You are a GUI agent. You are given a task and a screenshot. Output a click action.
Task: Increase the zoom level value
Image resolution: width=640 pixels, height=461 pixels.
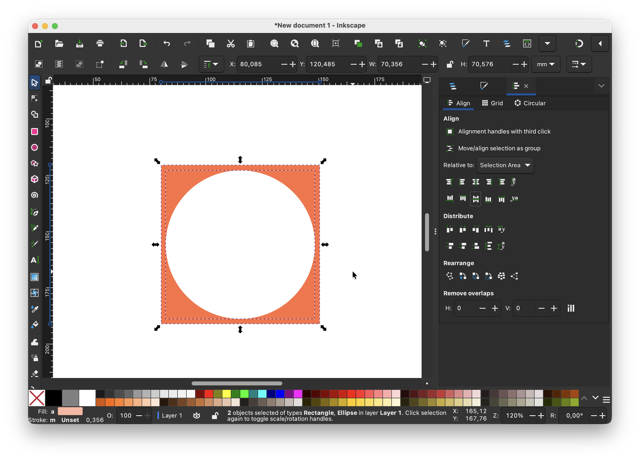click(x=541, y=416)
